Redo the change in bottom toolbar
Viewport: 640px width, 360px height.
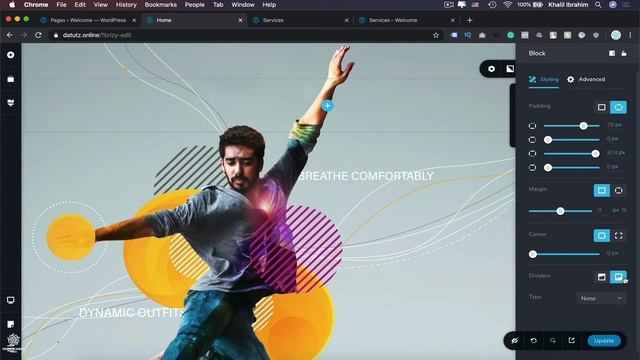pos(553,341)
